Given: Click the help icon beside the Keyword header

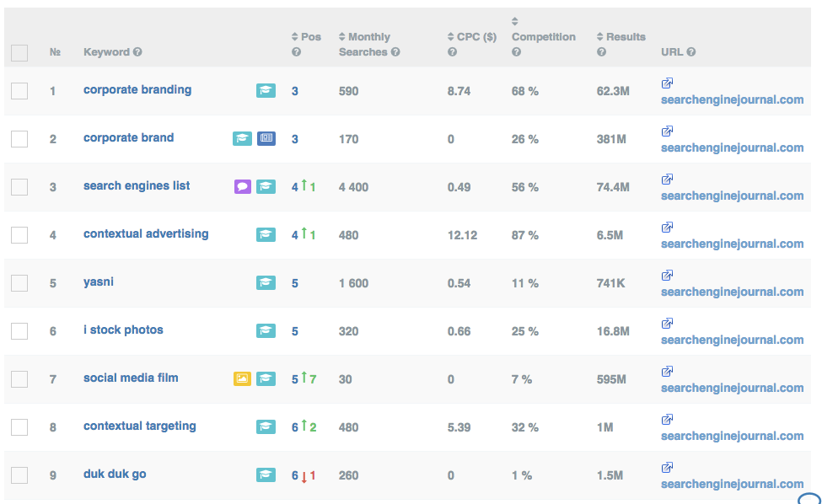Looking at the screenshot, I should click(x=137, y=52).
